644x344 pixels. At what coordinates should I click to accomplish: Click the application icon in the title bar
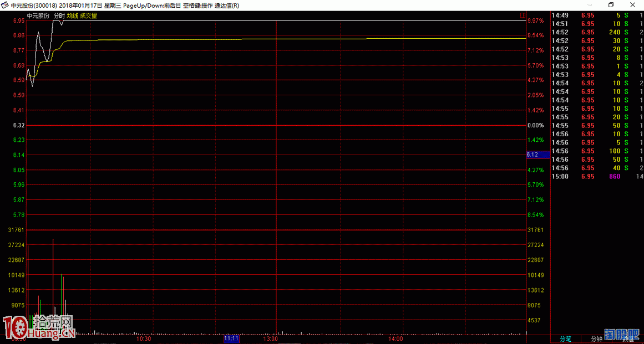(5, 5)
